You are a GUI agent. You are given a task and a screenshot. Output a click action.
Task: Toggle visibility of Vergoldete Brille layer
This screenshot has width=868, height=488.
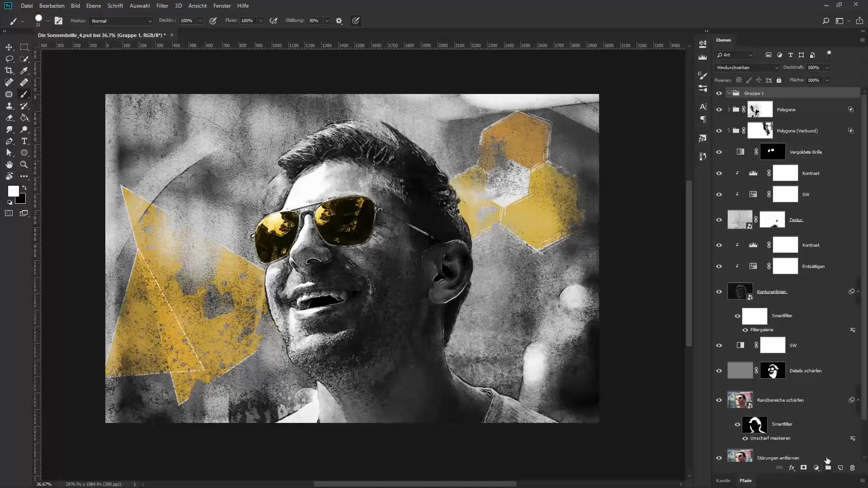(x=719, y=152)
